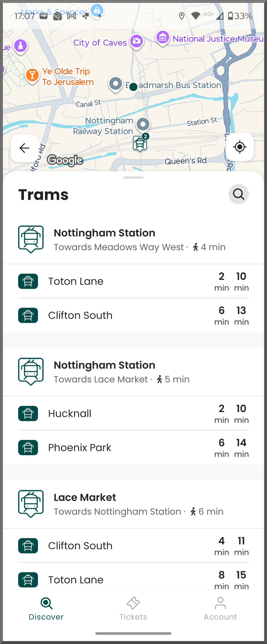
Task: Open Lace Market towards Nottingham Station stop
Action: tap(133, 504)
